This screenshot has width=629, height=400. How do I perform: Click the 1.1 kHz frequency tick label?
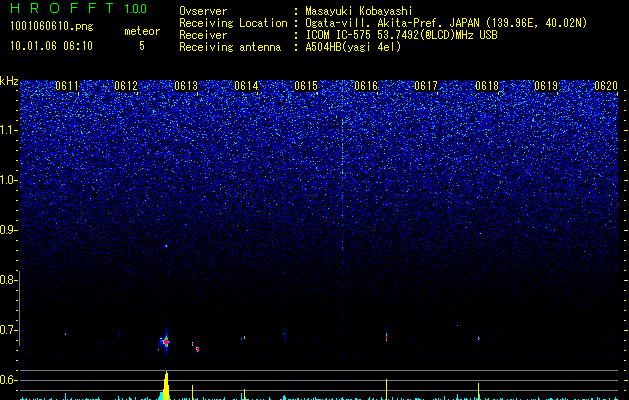point(8,130)
